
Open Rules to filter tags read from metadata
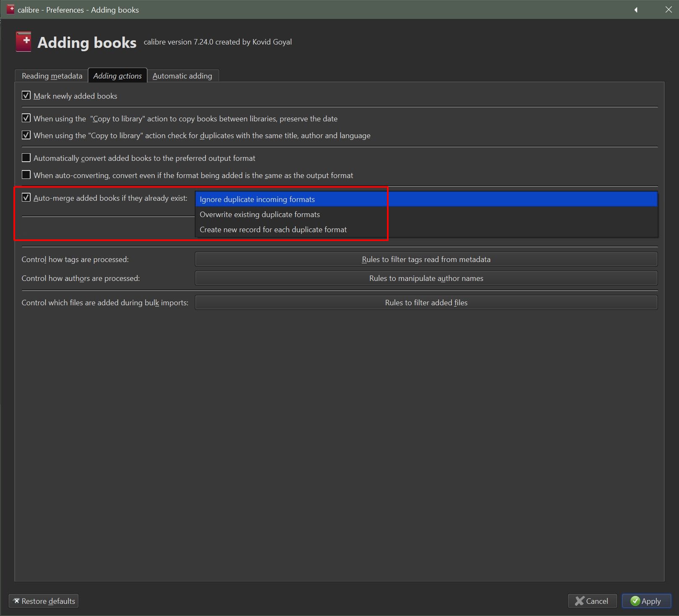426,260
